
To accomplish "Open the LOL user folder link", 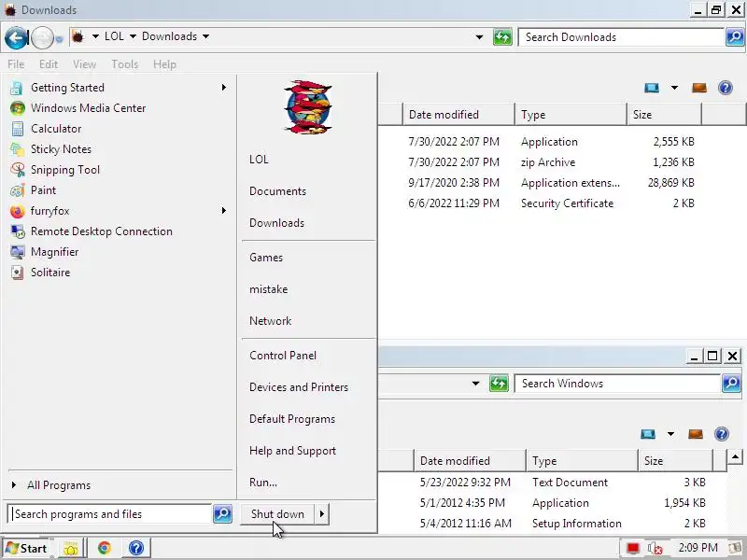I will 259,160.
